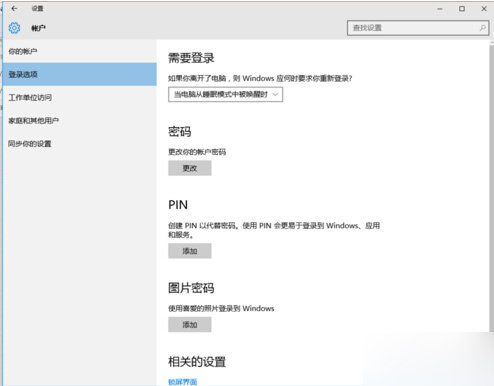494x386 pixels.
Task: Click 更改 button under 密码
Action: tap(190, 168)
